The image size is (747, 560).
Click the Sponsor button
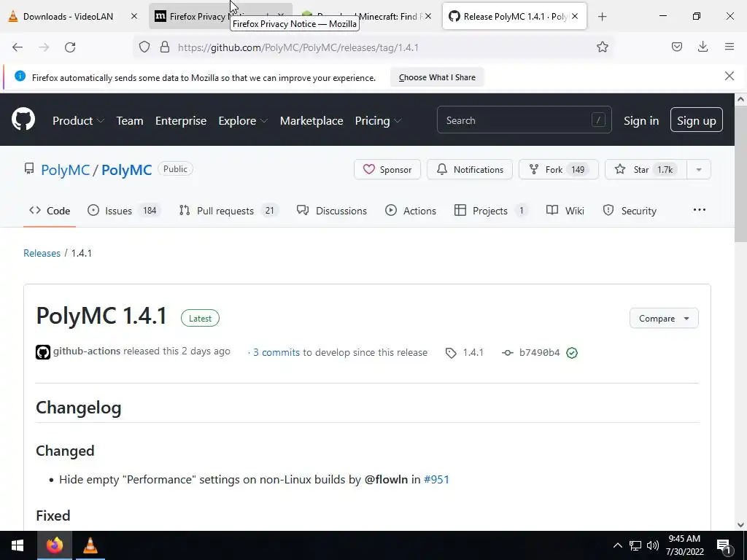(x=387, y=169)
